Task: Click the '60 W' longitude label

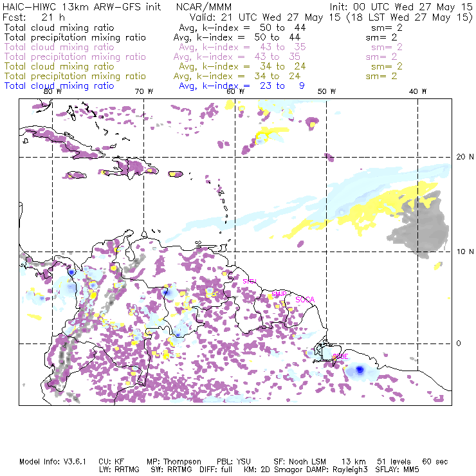Action: click(x=235, y=91)
